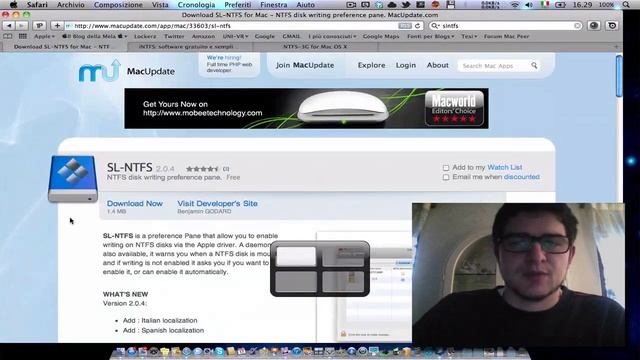Screen dimensions: 640x360
Task: Click the Watch List link
Action: pyautogui.click(x=504, y=167)
